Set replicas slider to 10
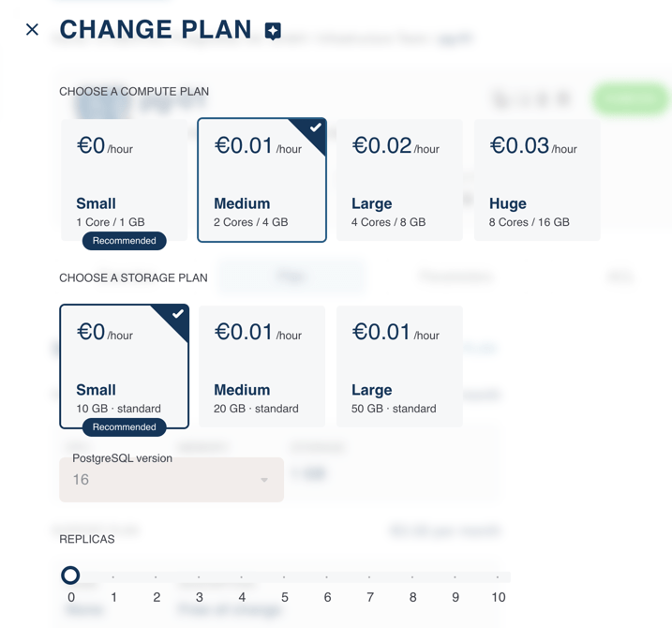 [498, 576]
